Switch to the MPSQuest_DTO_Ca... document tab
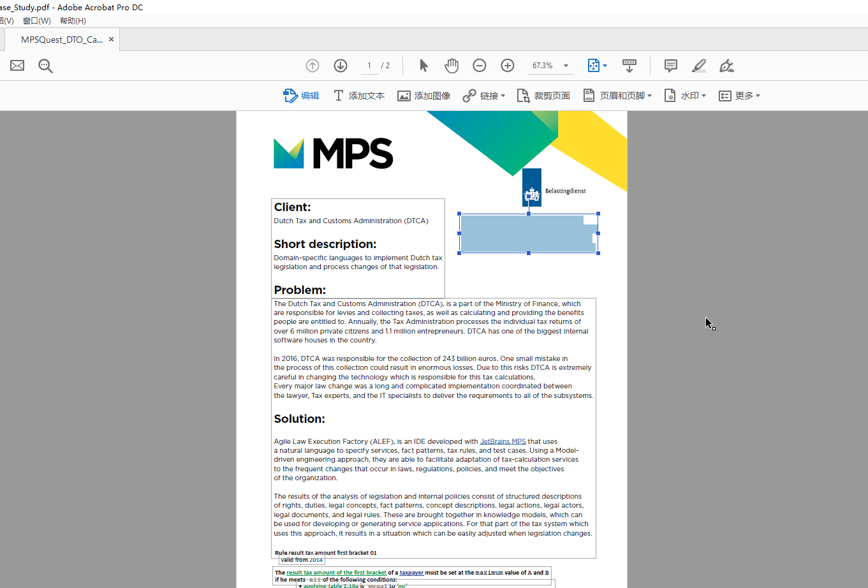Viewport: 868px width, 588px height. (62, 40)
